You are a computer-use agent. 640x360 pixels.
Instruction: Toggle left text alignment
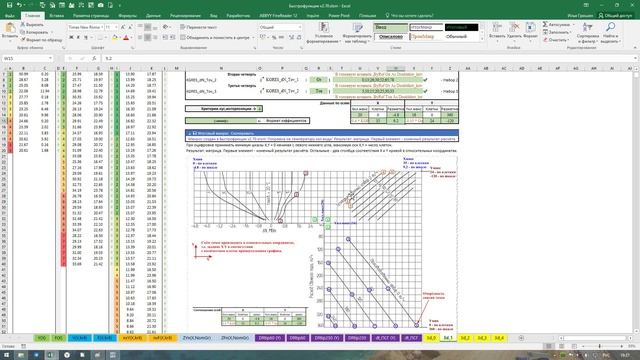point(140,38)
